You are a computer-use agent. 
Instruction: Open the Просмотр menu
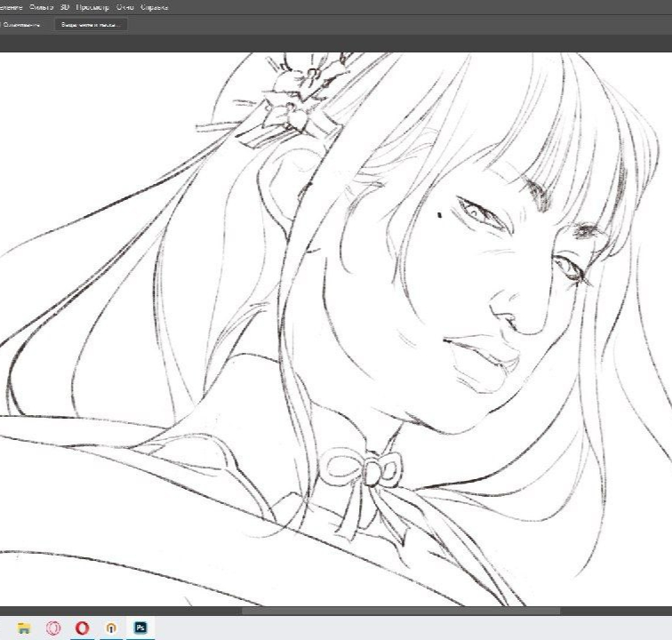click(92, 7)
